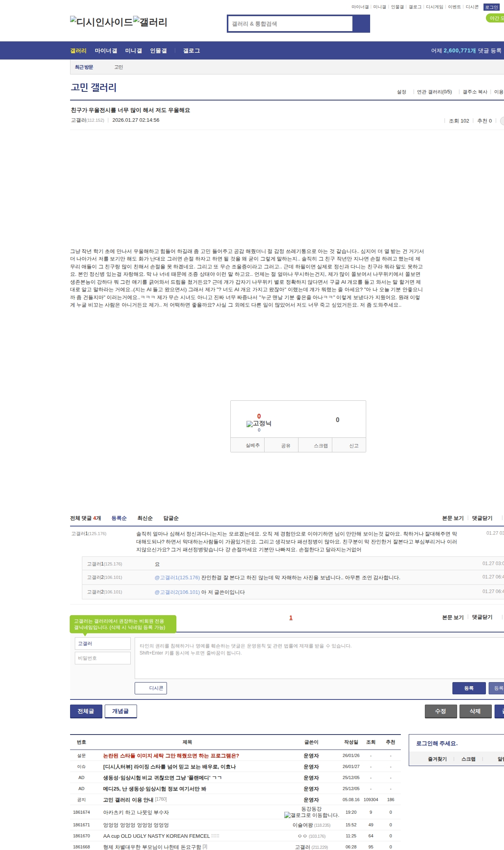The image size is (504, 850).
Task: Report the post with 신고 button
Action: click(354, 446)
